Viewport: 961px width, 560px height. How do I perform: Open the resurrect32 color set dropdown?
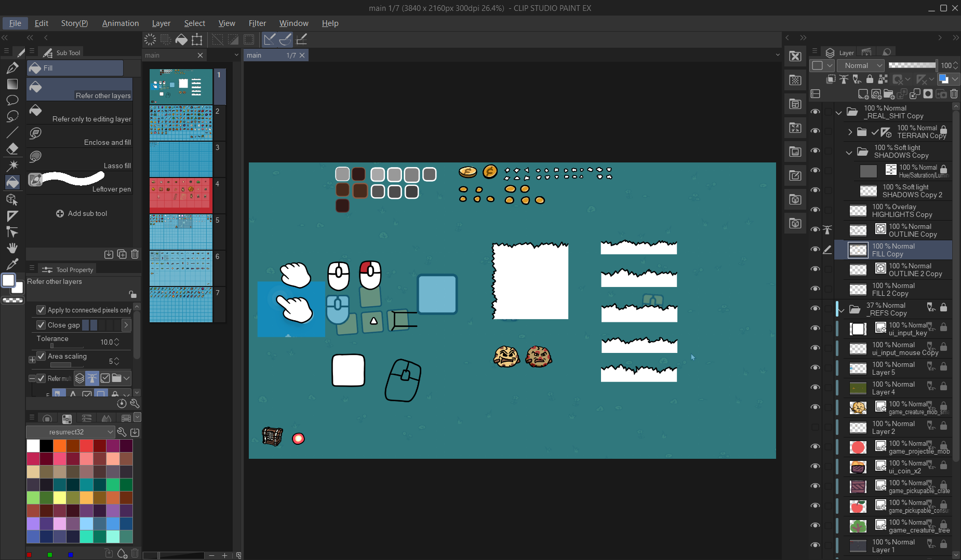(70, 432)
